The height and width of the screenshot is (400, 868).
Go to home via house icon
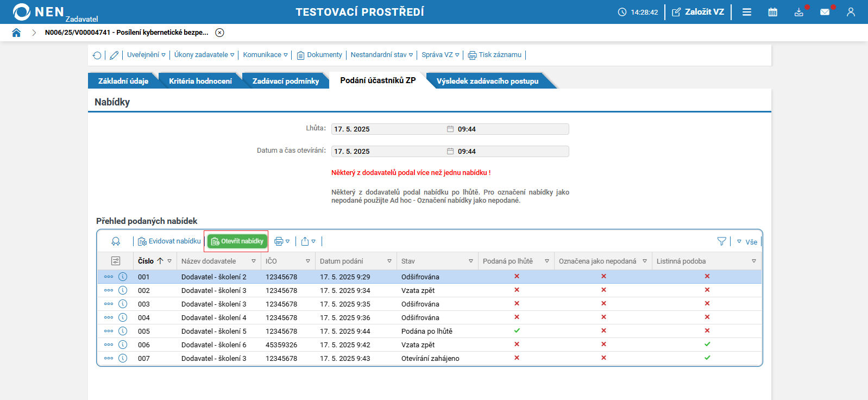(x=16, y=33)
